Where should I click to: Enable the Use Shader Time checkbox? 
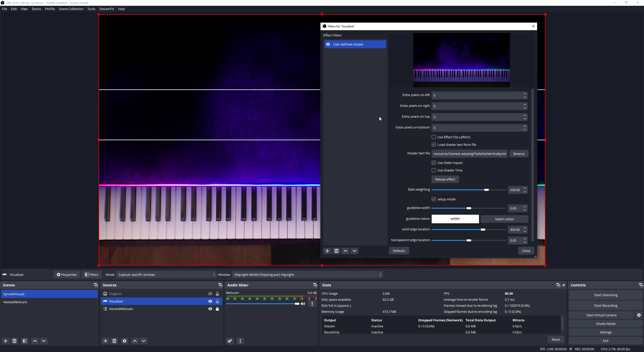tap(434, 170)
